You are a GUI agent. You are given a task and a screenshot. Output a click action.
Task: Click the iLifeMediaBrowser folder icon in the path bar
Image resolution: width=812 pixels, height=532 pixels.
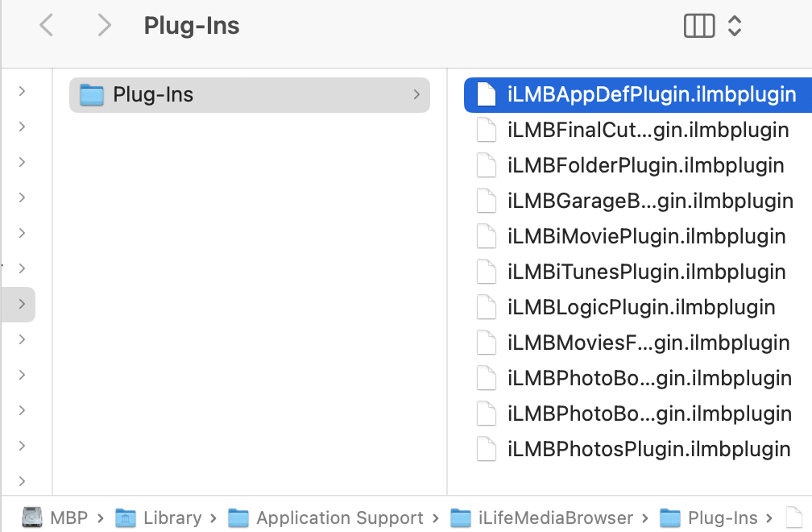tap(461, 517)
